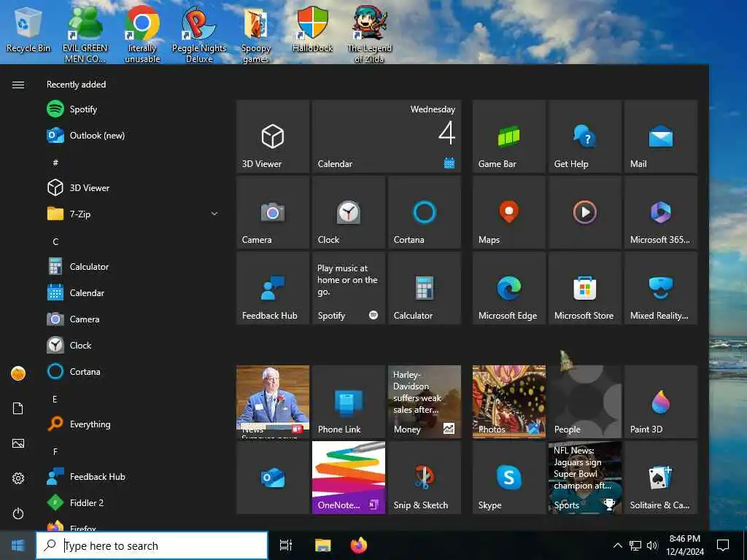Click the # header in app list
Viewport: 747px width, 560px height.
click(x=55, y=163)
